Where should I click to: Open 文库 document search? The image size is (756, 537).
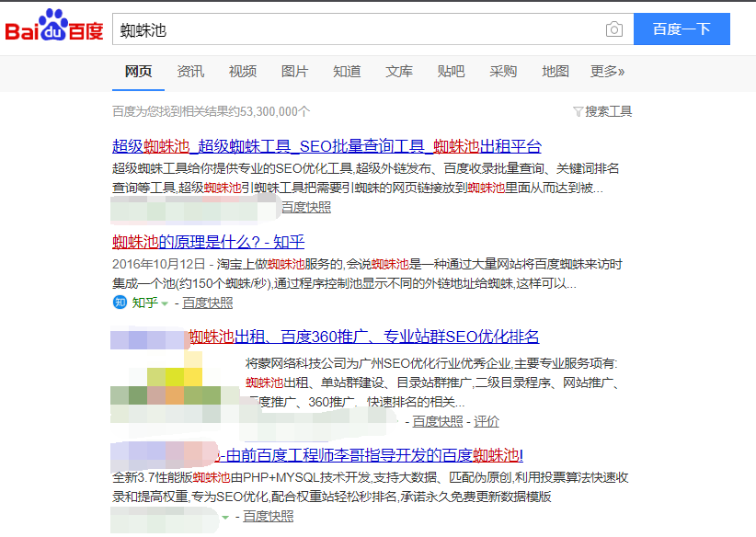coord(399,70)
